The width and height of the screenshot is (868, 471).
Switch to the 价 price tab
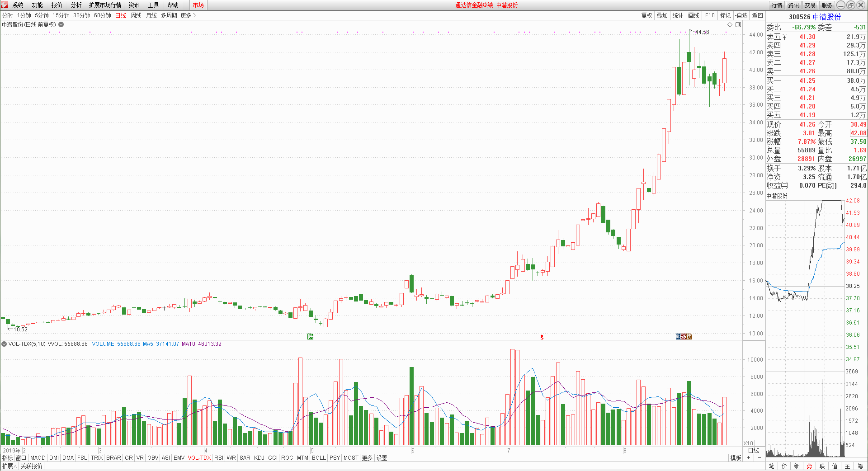784,466
